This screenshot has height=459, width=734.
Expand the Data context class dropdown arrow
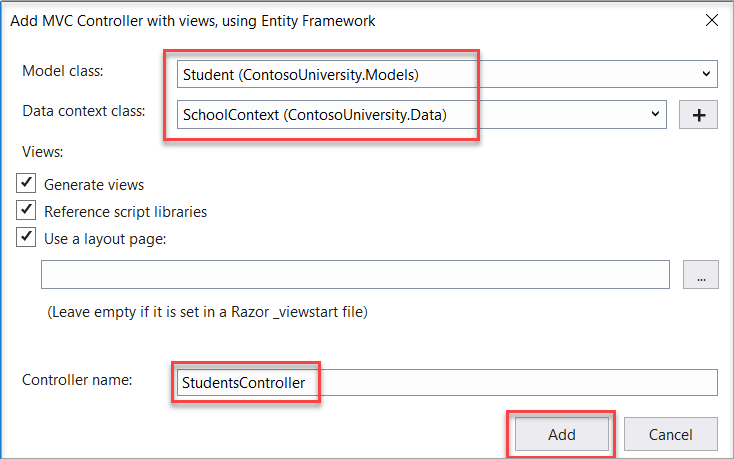tap(656, 114)
